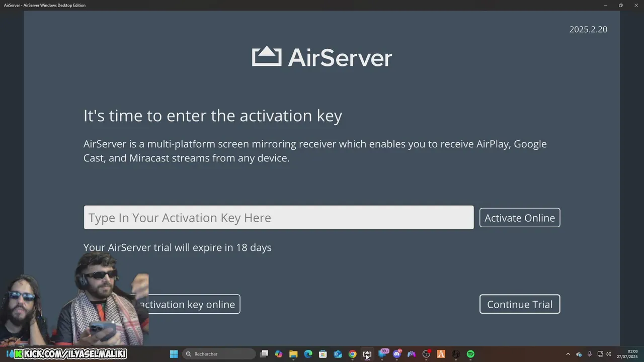The width and height of the screenshot is (644, 362).
Task: Click the activation key input field
Action: coord(279,217)
